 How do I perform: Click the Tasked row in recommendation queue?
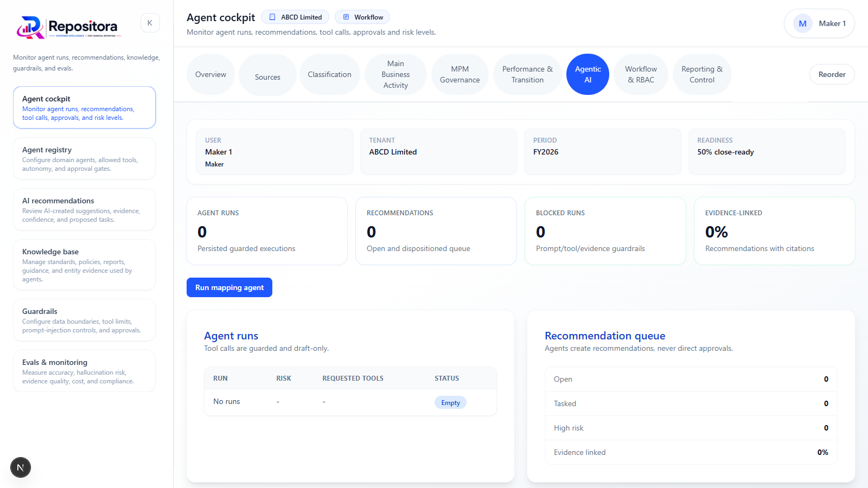pos(691,403)
